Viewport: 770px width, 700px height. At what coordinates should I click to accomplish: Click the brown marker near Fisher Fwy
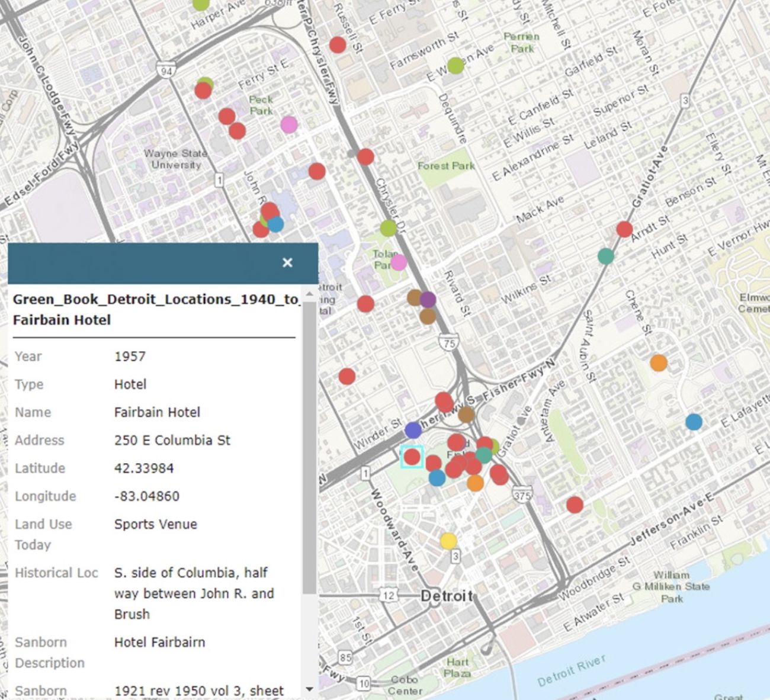click(466, 415)
